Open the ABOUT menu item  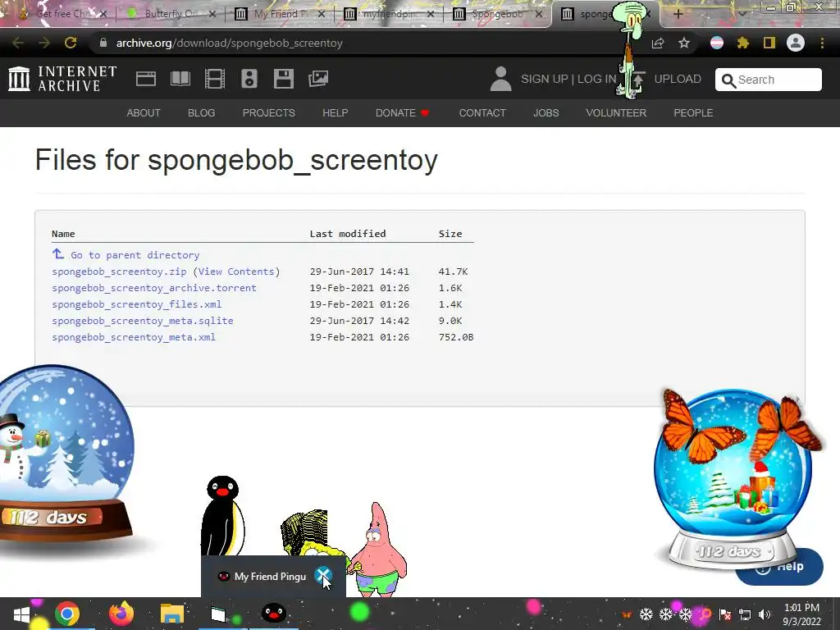tap(144, 113)
